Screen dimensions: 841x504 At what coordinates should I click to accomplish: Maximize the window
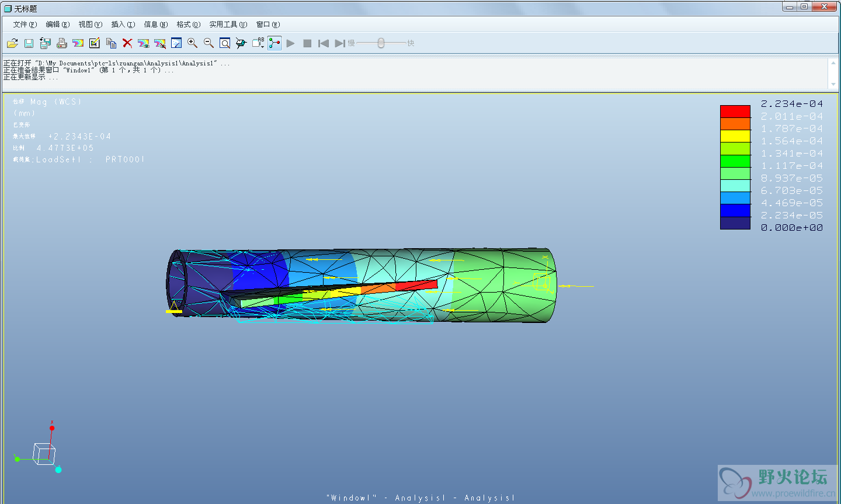tap(804, 6)
